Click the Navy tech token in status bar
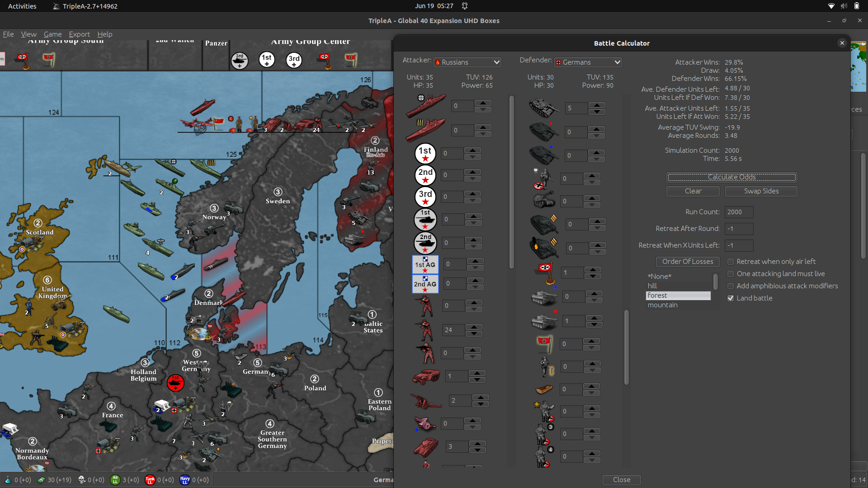868x488 pixels. 184,480
